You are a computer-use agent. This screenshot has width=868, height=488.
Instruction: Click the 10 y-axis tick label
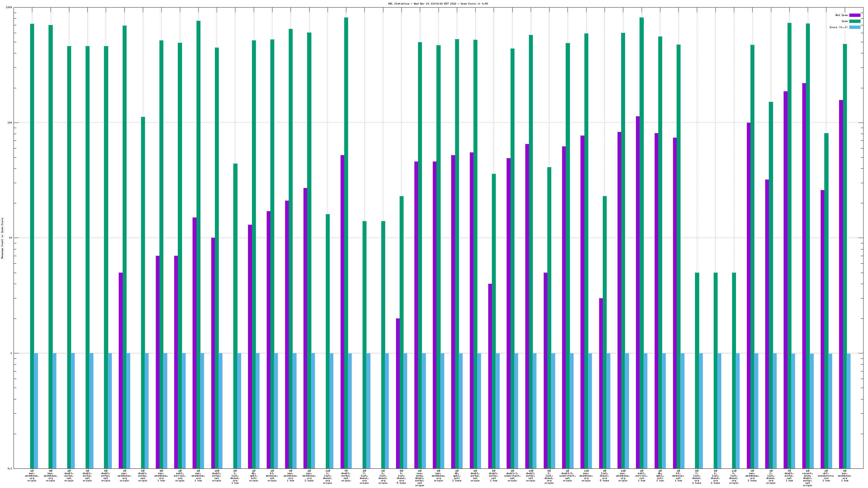(11, 238)
